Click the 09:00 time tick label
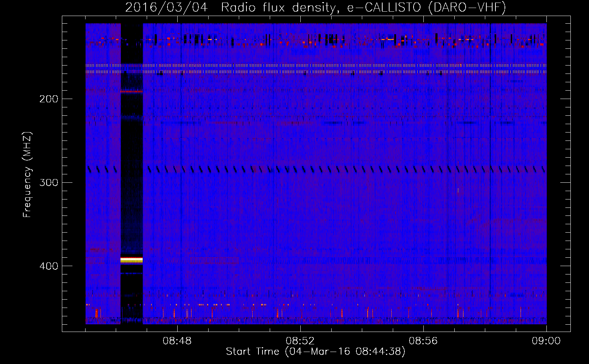589x364 pixels. point(546,341)
